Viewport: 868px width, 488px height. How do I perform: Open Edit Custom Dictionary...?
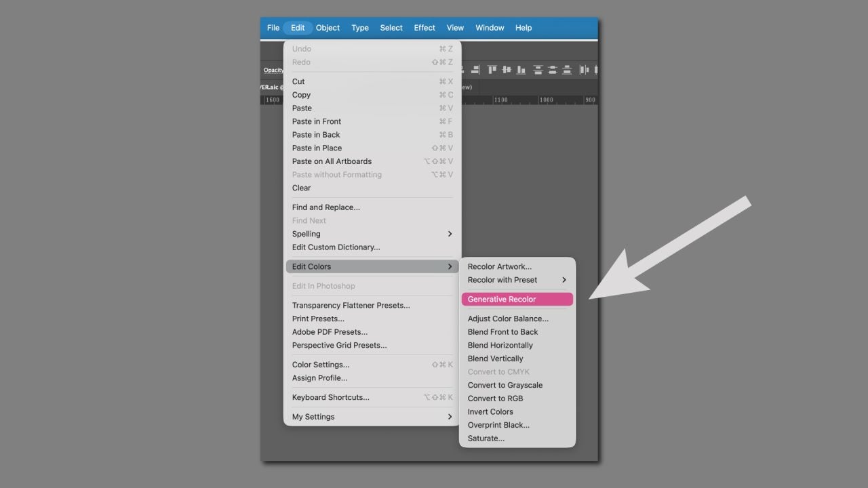[x=372, y=247]
